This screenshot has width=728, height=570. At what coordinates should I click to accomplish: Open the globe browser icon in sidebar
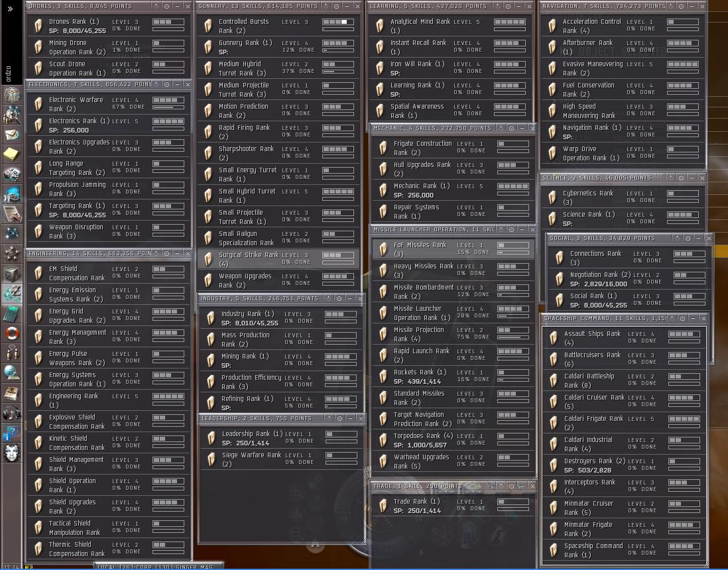[12, 372]
